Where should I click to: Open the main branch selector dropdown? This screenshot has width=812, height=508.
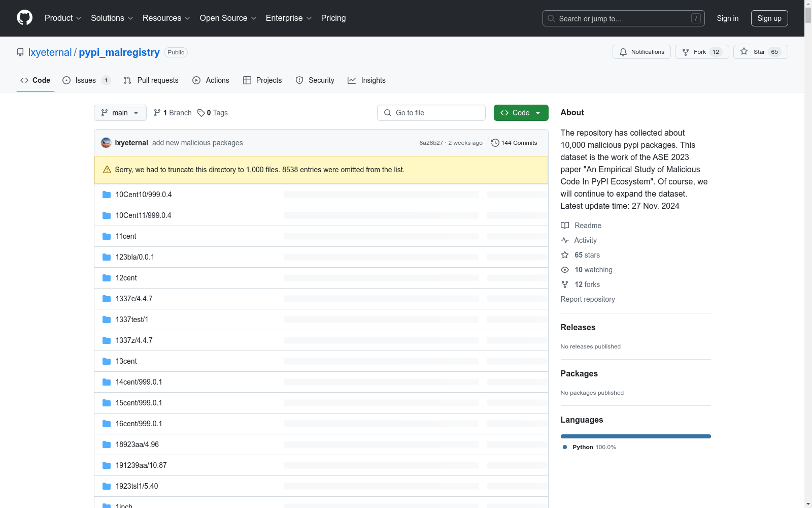pyautogui.click(x=120, y=113)
